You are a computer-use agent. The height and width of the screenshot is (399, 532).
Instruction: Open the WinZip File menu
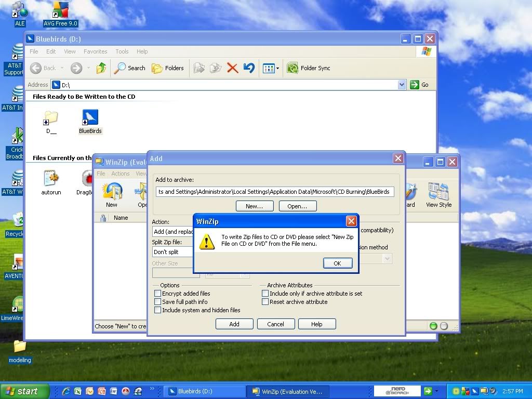coord(101,174)
